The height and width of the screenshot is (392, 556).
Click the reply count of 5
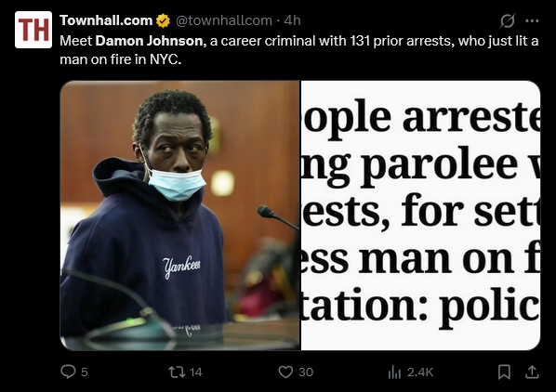[x=85, y=372]
